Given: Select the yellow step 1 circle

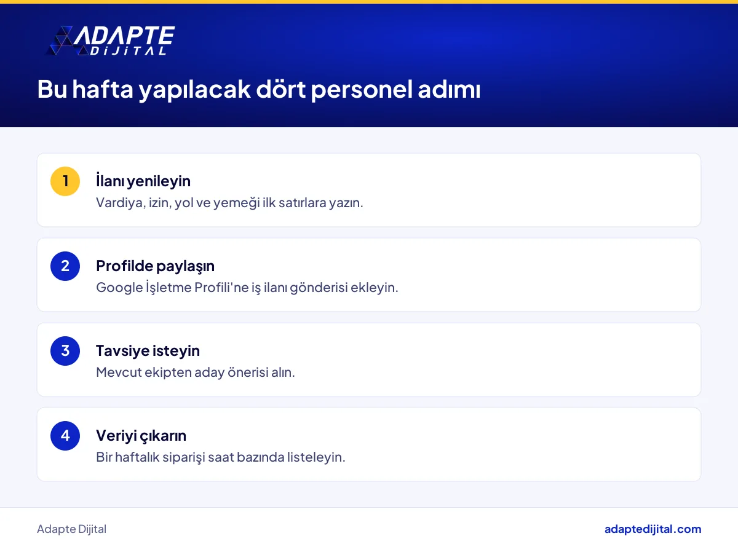Looking at the screenshot, I should [65, 181].
